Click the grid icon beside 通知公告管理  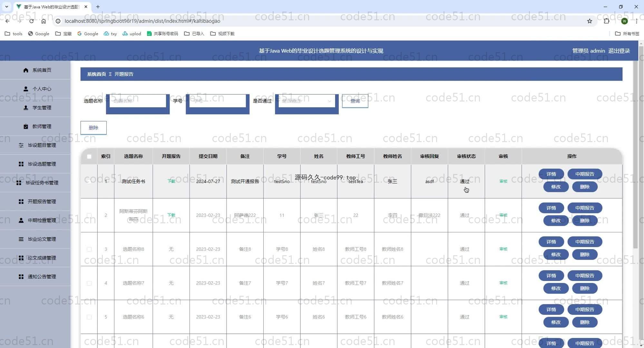click(21, 276)
